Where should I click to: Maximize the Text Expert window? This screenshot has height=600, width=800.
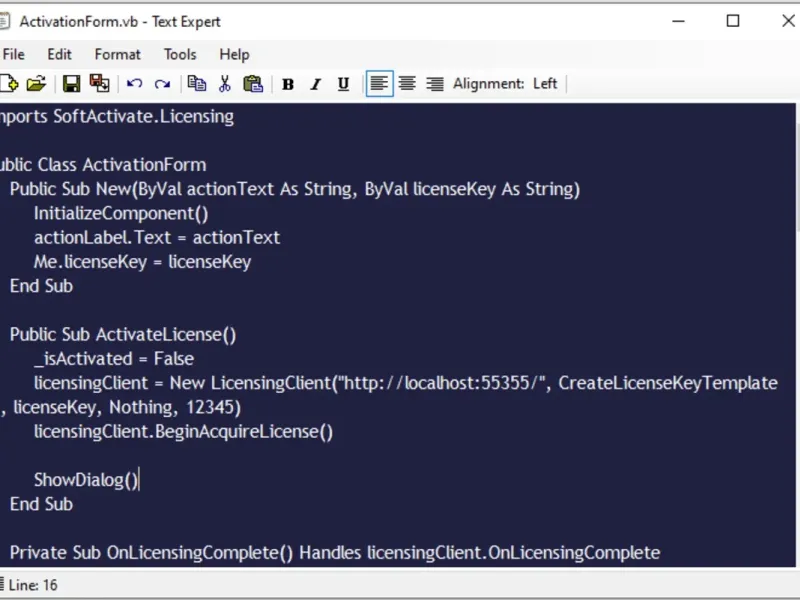click(733, 21)
